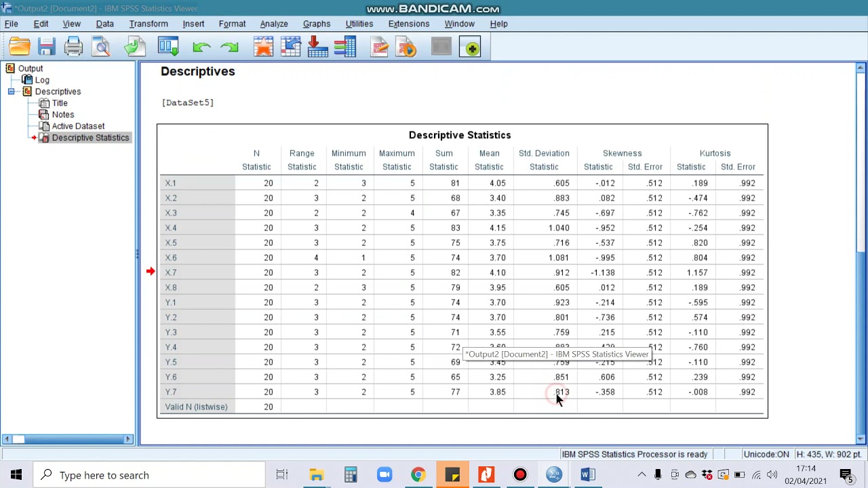Open the Graphs menu

[317, 24]
